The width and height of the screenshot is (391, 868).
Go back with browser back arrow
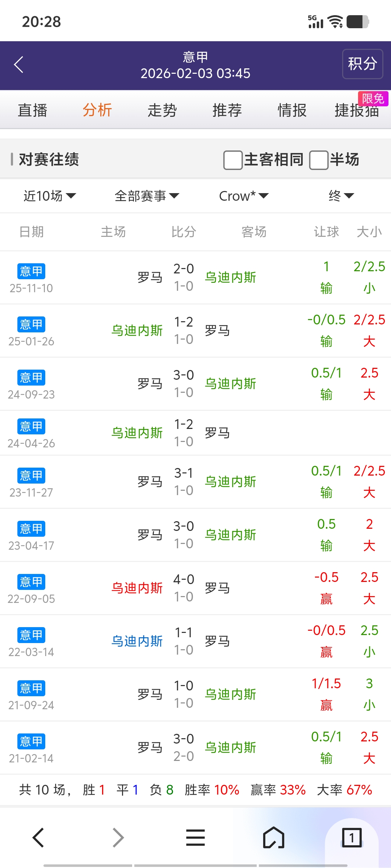(x=38, y=838)
